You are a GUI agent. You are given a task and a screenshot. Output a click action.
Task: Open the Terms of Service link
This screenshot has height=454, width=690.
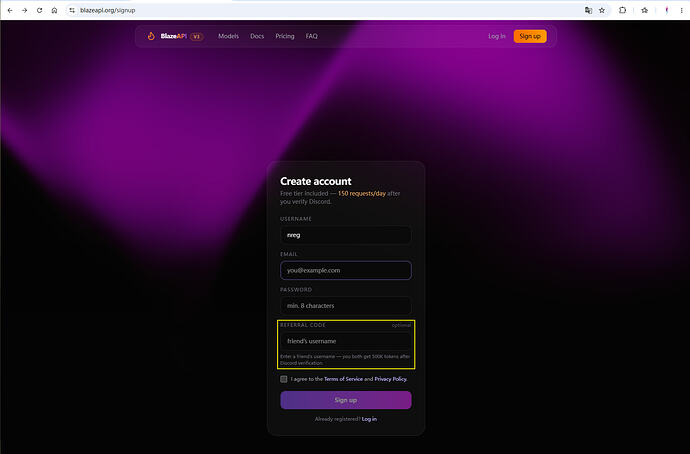click(343, 379)
